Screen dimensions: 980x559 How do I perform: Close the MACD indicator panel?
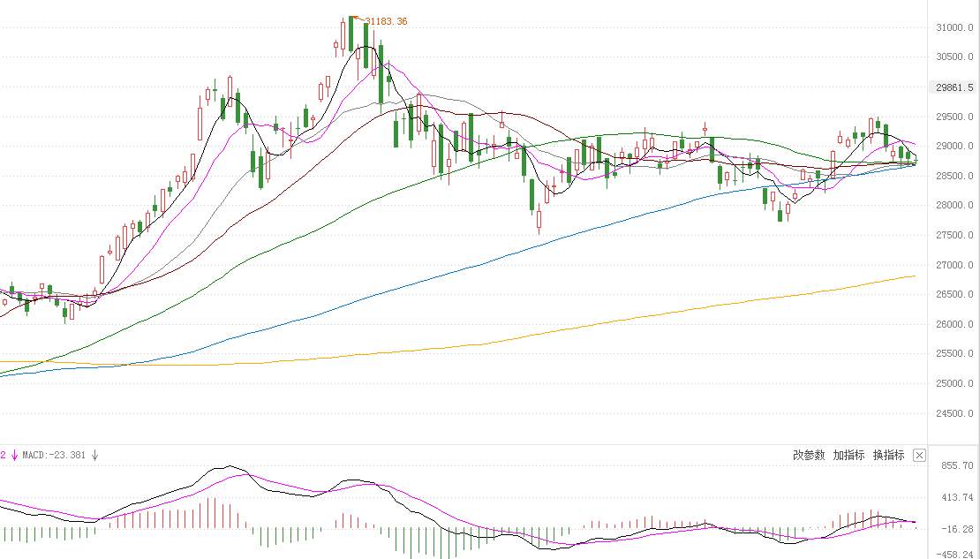(919, 455)
